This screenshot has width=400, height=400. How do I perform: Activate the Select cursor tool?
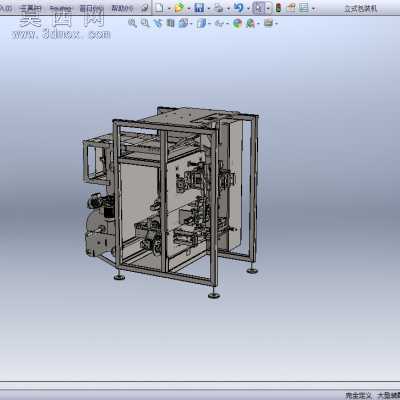click(x=259, y=7)
